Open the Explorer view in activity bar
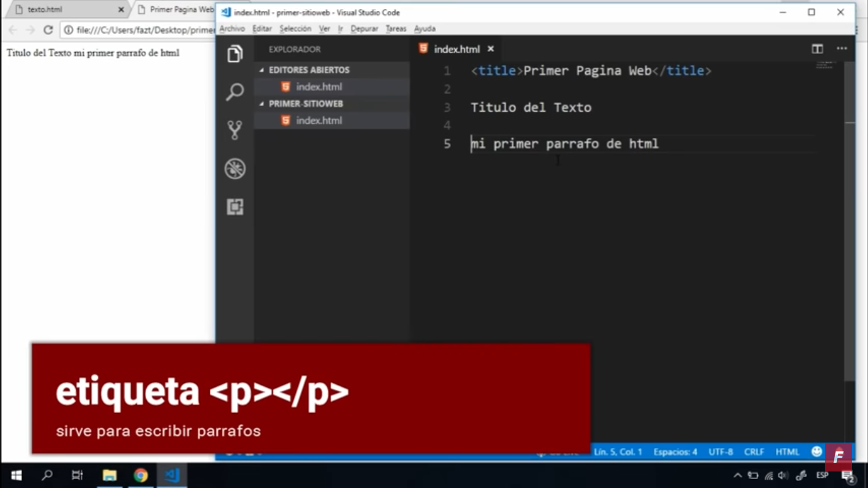The width and height of the screenshot is (868, 488). (234, 54)
